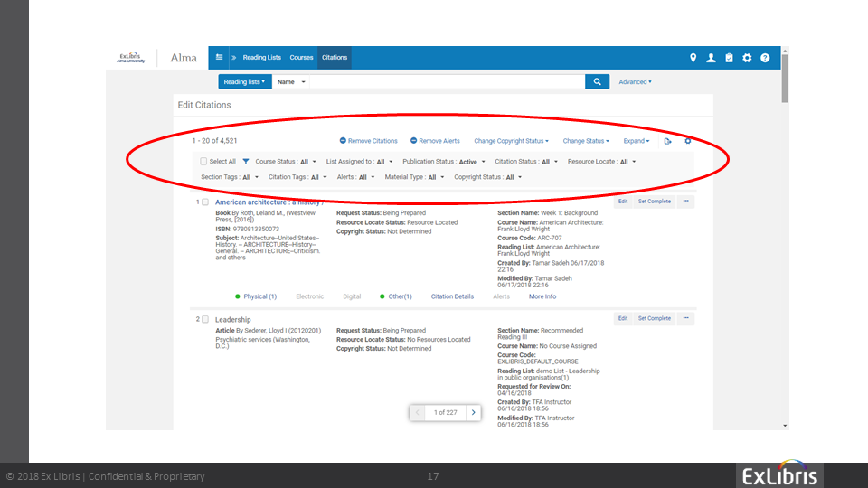Switch to the Courses tab

click(301, 58)
